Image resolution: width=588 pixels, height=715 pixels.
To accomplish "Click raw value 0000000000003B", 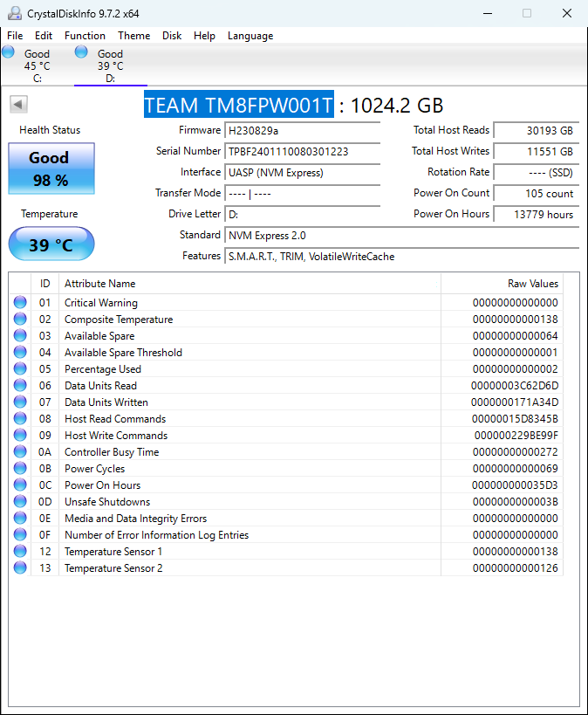I will 515,502.
